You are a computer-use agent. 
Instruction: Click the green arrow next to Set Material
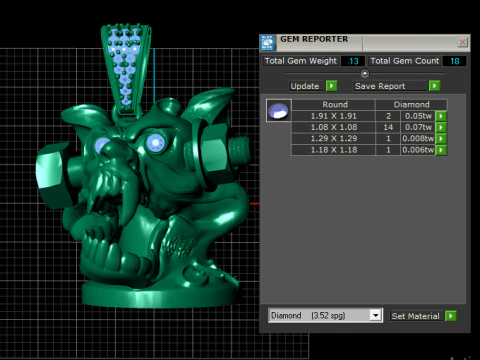(x=451, y=316)
